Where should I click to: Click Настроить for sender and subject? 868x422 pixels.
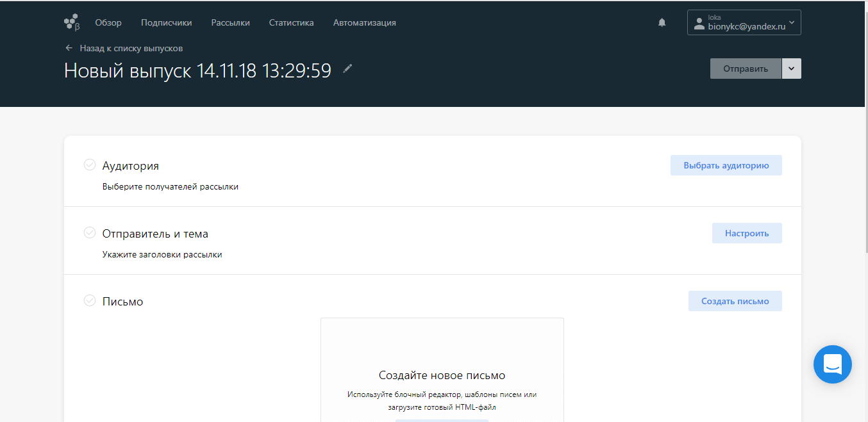(x=746, y=233)
